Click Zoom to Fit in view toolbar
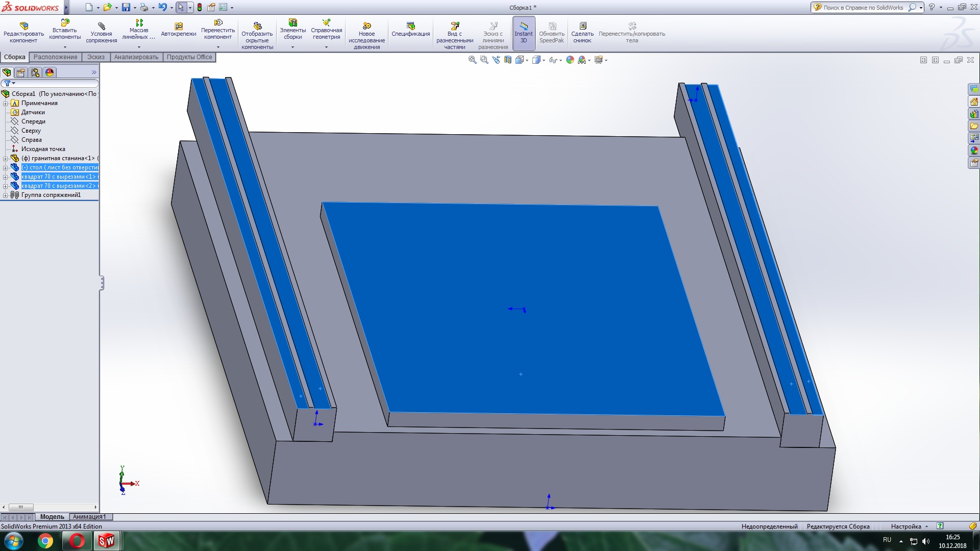The height and width of the screenshot is (551, 980). tap(472, 60)
